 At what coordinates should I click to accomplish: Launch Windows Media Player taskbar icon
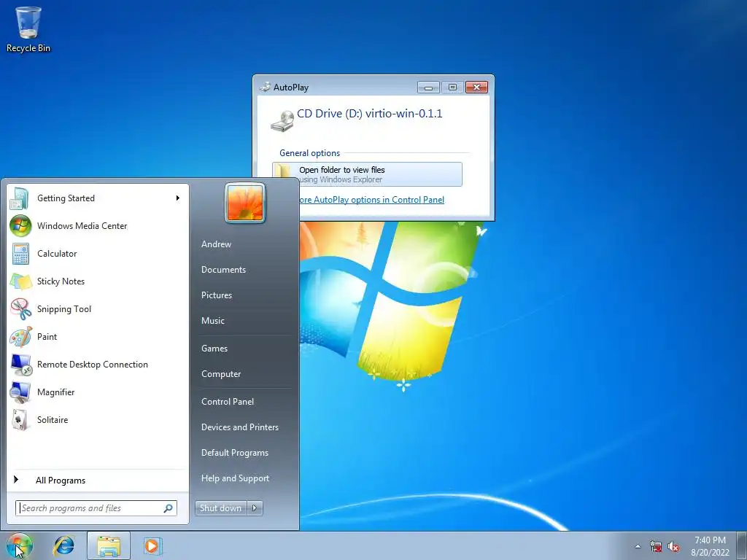click(x=152, y=545)
